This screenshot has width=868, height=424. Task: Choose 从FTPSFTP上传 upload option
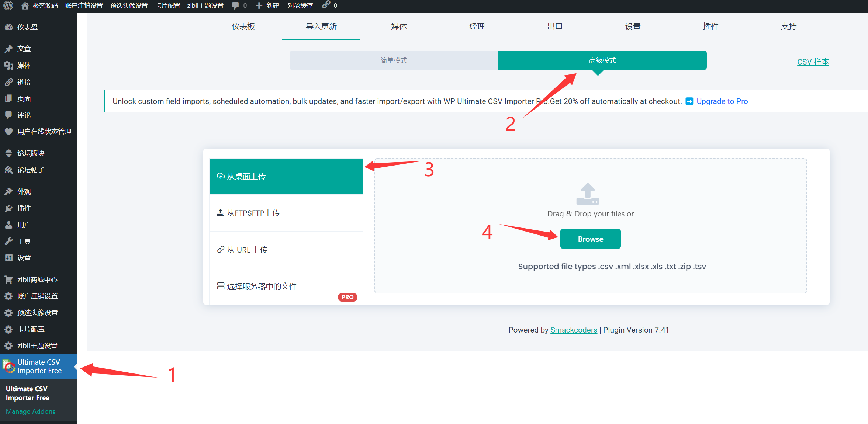(x=286, y=213)
